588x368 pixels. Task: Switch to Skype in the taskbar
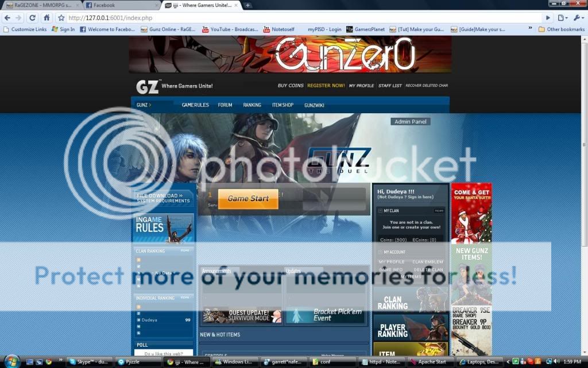[89, 362]
